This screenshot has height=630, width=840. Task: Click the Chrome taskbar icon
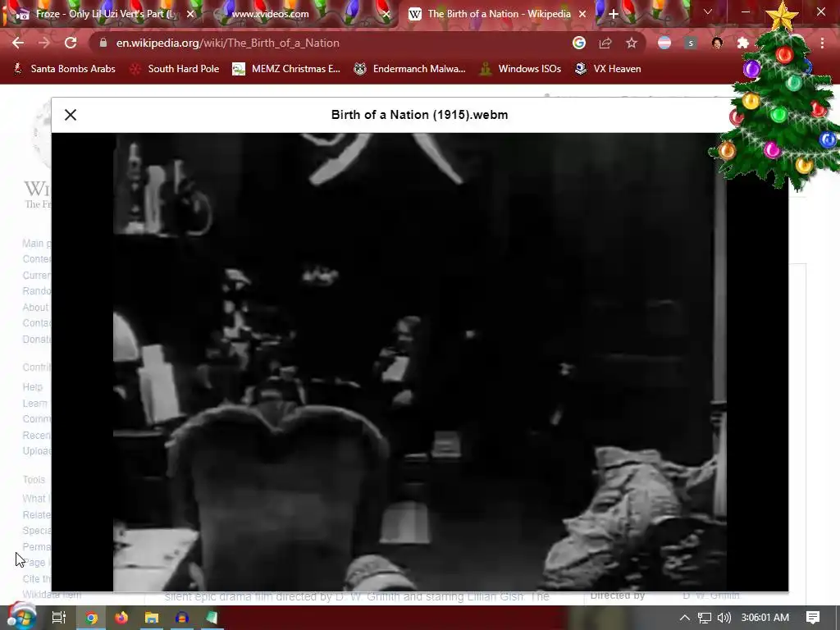coord(92,618)
